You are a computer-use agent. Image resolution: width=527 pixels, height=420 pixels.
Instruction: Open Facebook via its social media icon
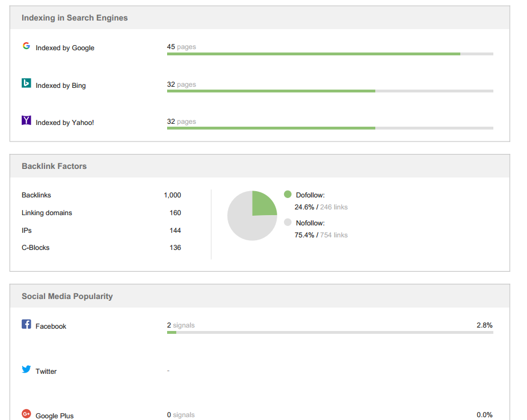click(26, 324)
